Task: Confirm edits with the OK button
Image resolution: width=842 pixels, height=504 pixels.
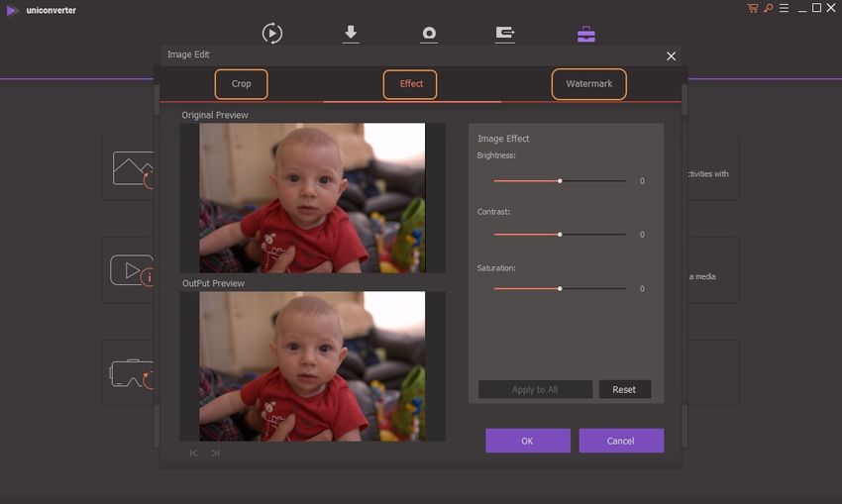Action: click(x=527, y=441)
